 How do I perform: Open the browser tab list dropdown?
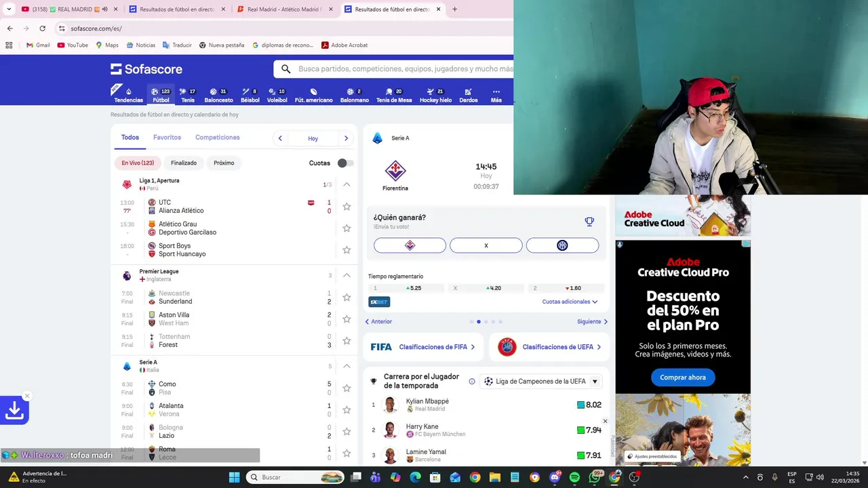coord(9,9)
